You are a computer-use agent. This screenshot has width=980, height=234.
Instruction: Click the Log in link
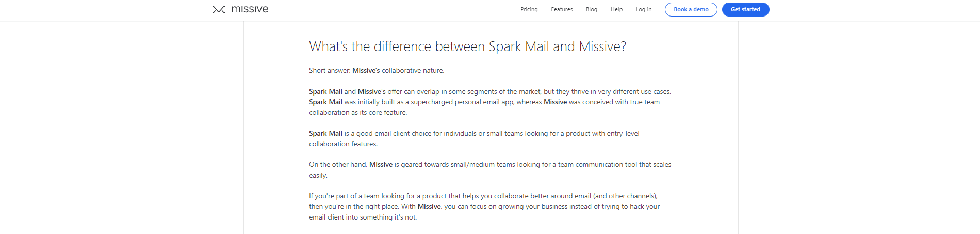coord(643,10)
